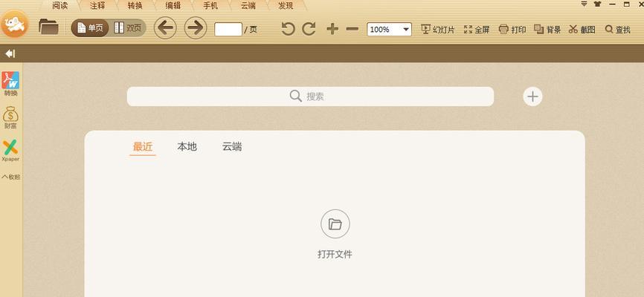Zoom out using the minus icon
This screenshot has width=644, height=297.
coord(352,29)
